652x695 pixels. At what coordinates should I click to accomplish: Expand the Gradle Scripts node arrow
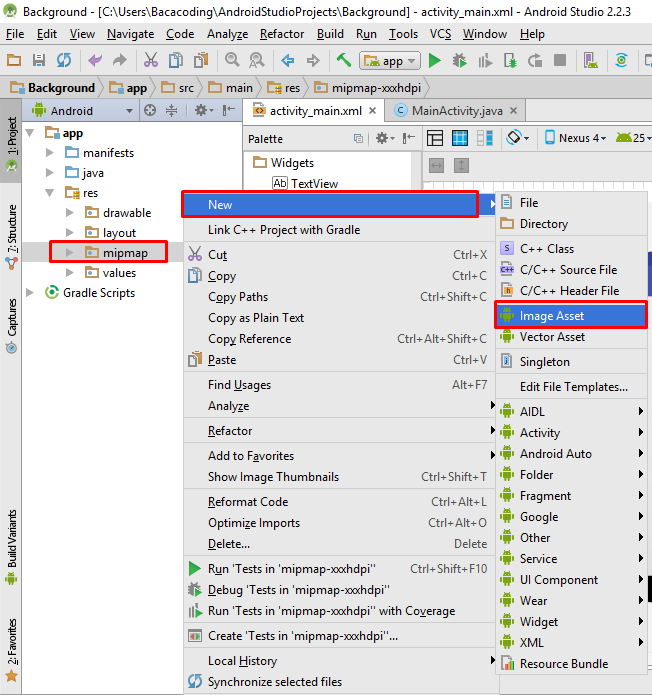click(x=30, y=293)
